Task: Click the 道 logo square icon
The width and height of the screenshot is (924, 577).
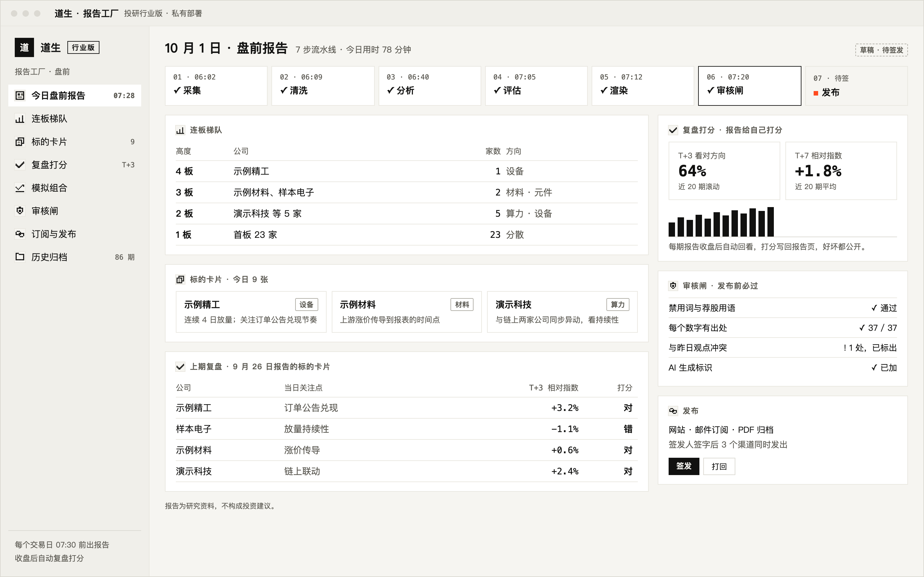Action: click(x=24, y=47)
